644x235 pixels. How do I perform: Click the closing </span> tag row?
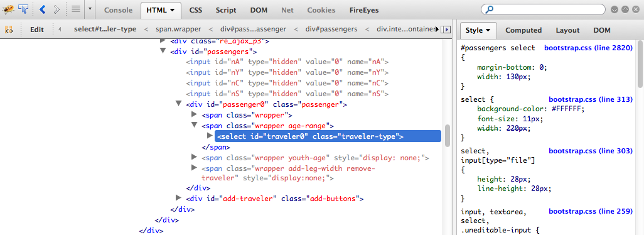pyautogui.click(x=216, y=147)
